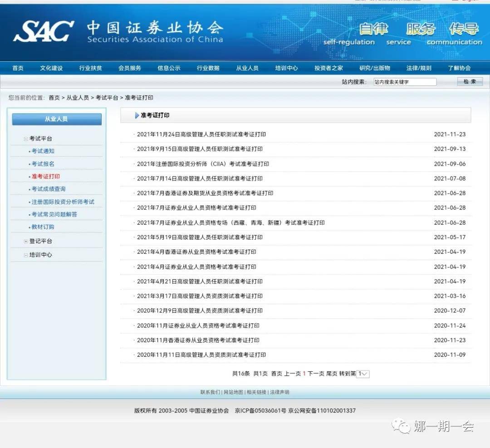
Task: Click the 考试成绩查询 sidebar link
Action: [x=50, y=189]
